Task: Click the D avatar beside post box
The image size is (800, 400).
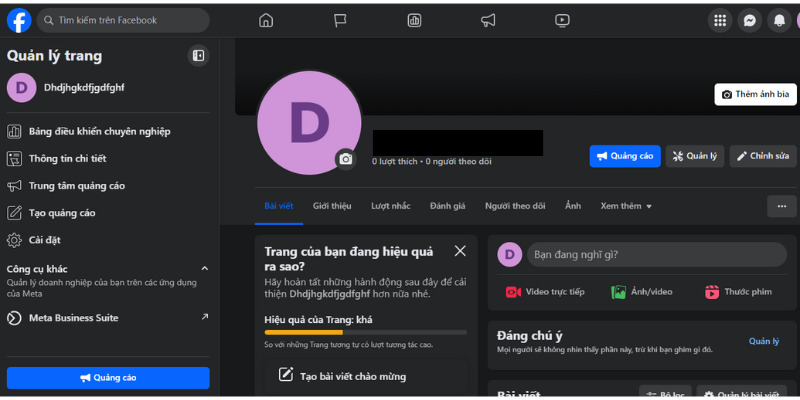Action: tap(510, 255)
